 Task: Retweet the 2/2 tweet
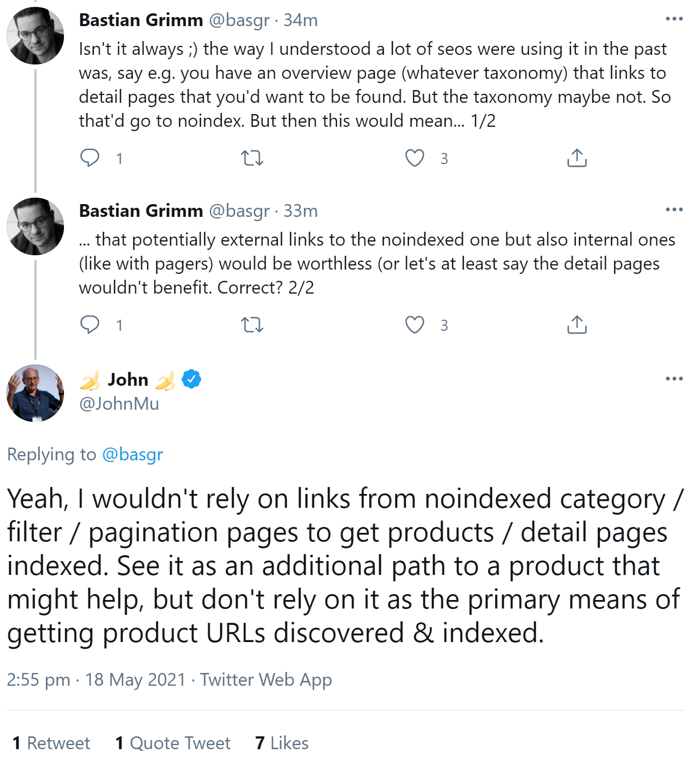pos(252,325)
